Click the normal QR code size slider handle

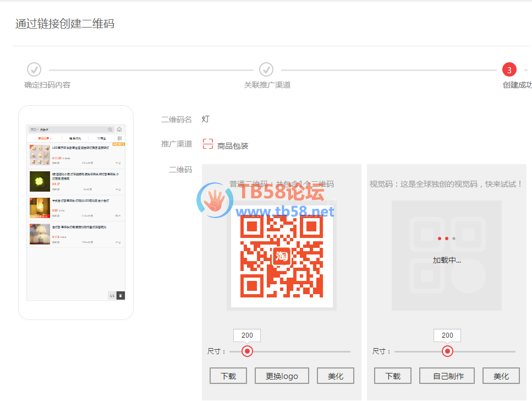click(247, 351)
